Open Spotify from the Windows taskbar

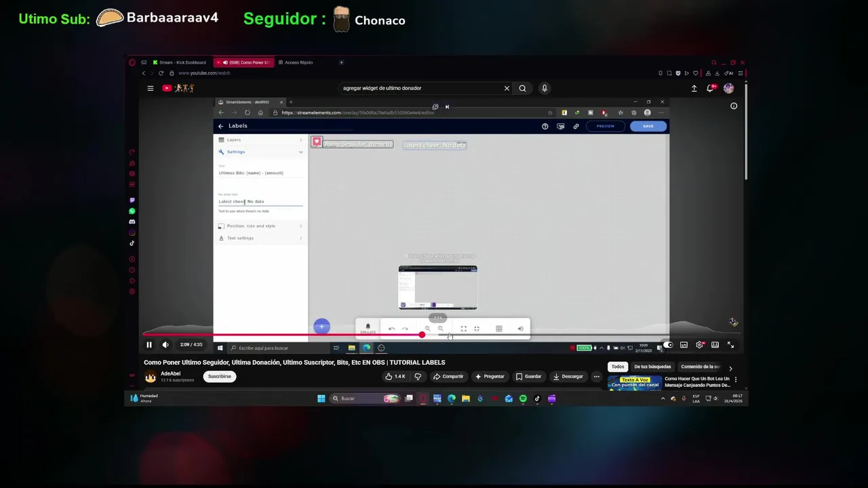[523, 399]
